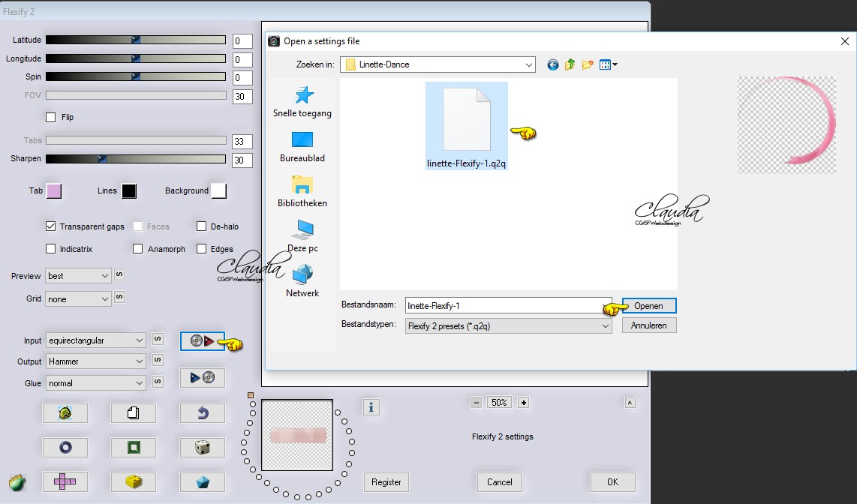Screen dimensions: 857x504
Task: Open the Tab color swatch
Action: click(x=54, y=190)
